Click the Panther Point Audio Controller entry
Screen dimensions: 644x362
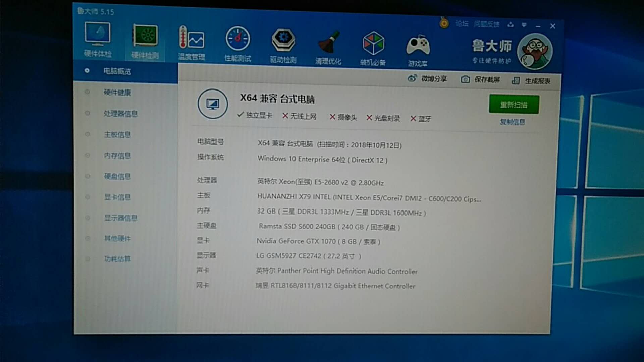[x=337, y=271]
